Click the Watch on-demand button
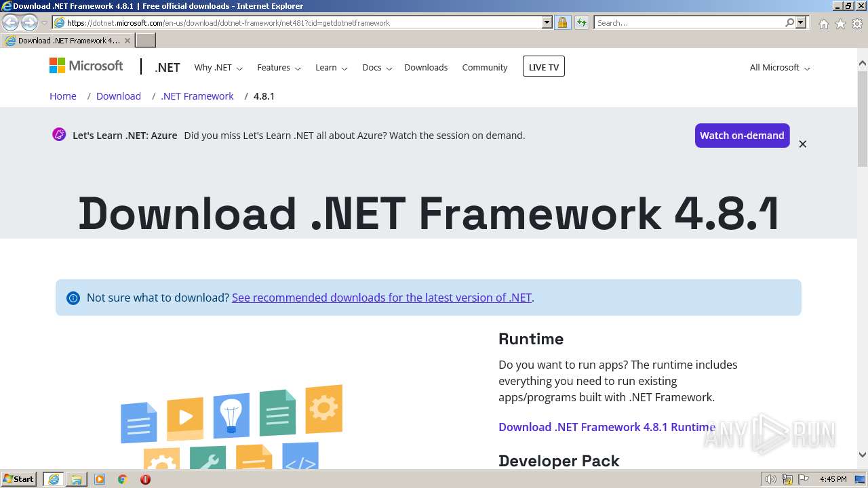868x488 pixels. 742,136
